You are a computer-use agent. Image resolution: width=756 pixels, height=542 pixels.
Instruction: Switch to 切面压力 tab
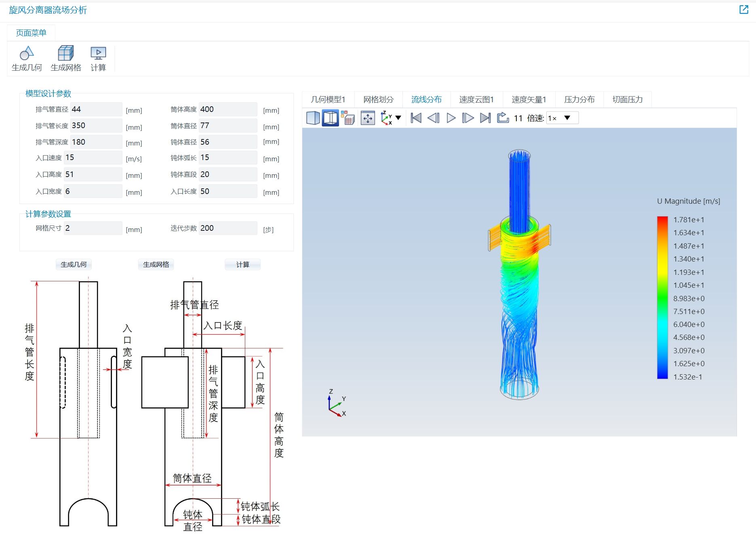click(x=628, y=99)
